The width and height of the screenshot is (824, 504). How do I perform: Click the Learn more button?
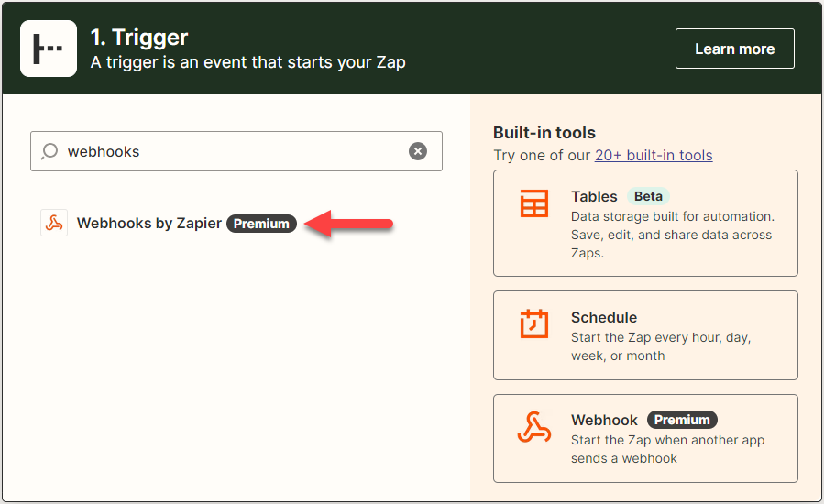[735, 49]
